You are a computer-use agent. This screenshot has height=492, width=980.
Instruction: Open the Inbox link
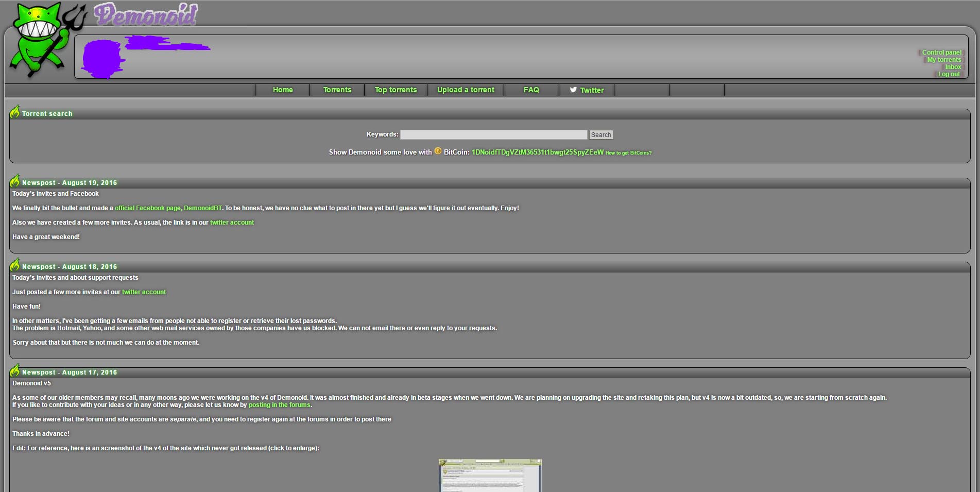pyautogui.click(x=953, y=67)
